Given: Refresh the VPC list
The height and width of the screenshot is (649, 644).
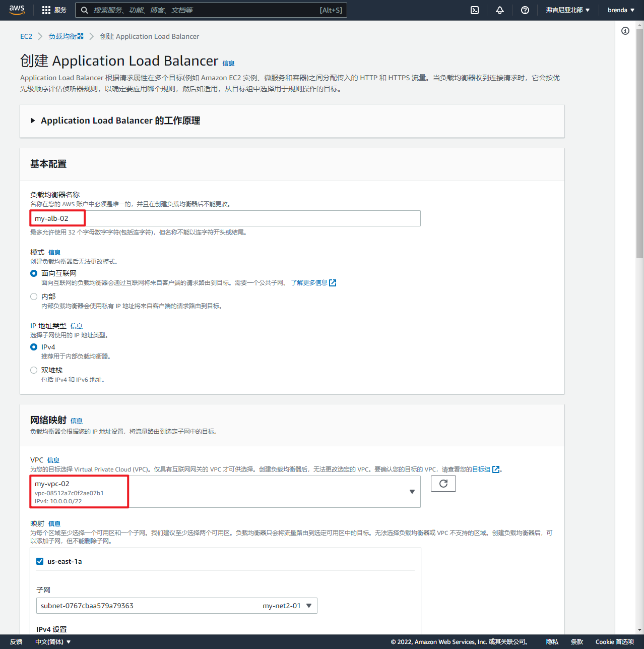Looking at the screenshot, I should (443, 484).
